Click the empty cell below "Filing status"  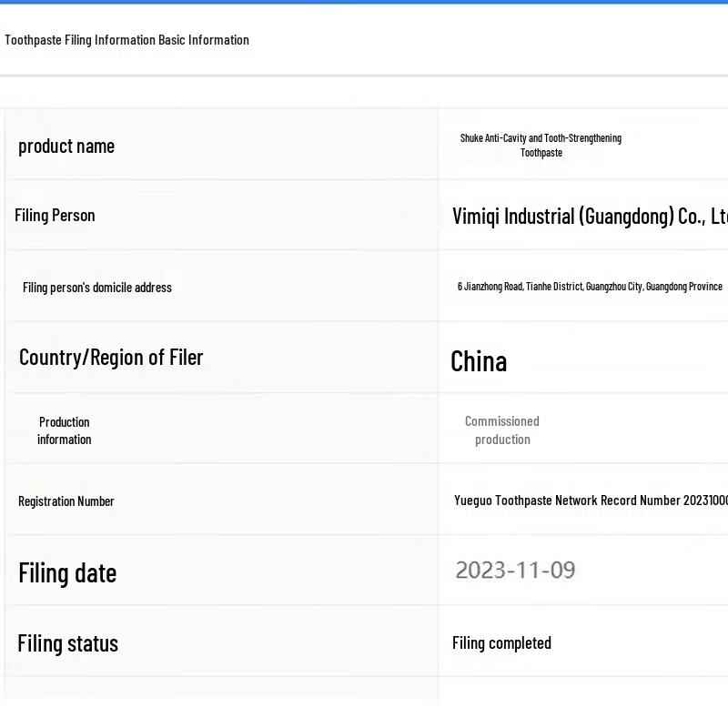[x=221, y=692]
